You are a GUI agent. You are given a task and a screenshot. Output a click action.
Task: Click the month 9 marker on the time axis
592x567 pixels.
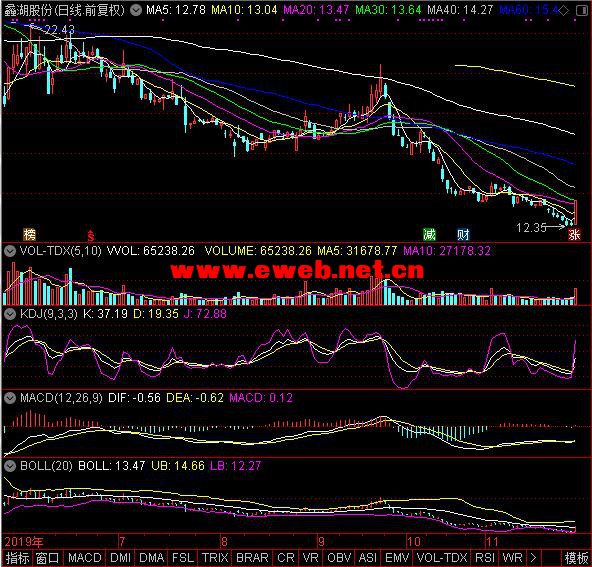[321, 542]
